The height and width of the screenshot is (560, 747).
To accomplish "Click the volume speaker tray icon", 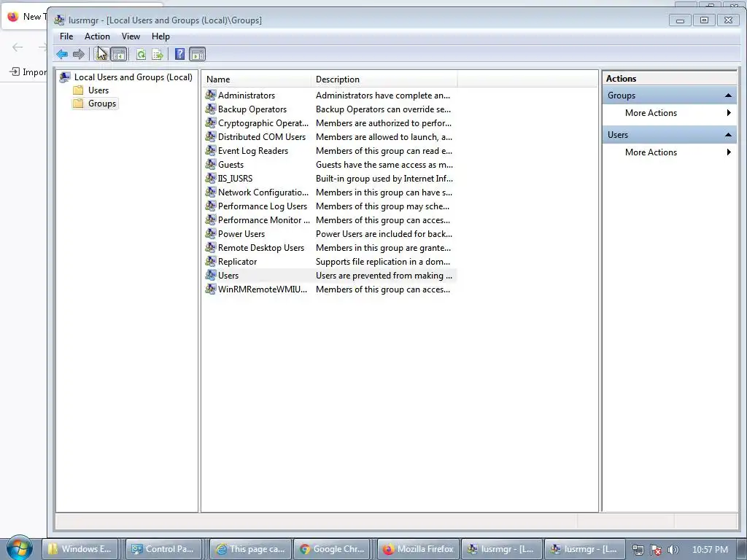I will point(673,550).
